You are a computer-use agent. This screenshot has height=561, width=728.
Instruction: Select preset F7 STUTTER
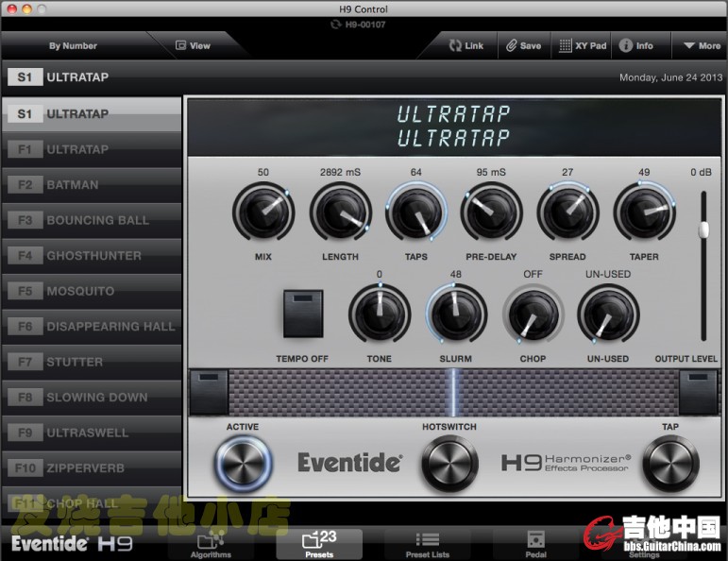click(x=92, y=362)
